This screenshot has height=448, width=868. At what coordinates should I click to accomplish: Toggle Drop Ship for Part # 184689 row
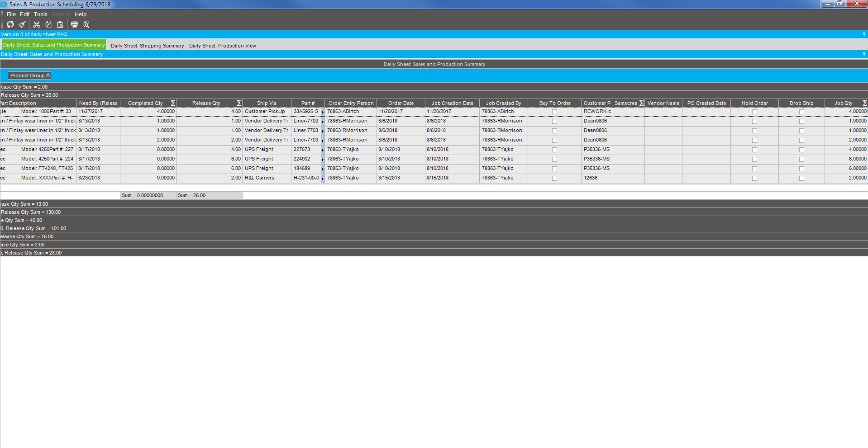801,169
